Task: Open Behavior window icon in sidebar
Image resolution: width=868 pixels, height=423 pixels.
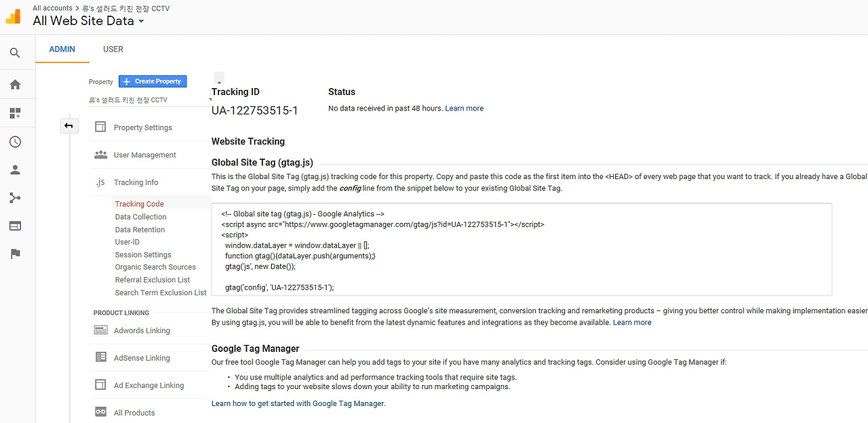Action: 15,226
